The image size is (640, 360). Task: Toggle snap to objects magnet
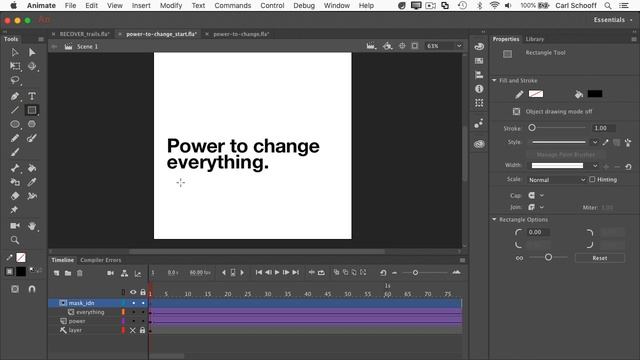[x=32, y=289]
